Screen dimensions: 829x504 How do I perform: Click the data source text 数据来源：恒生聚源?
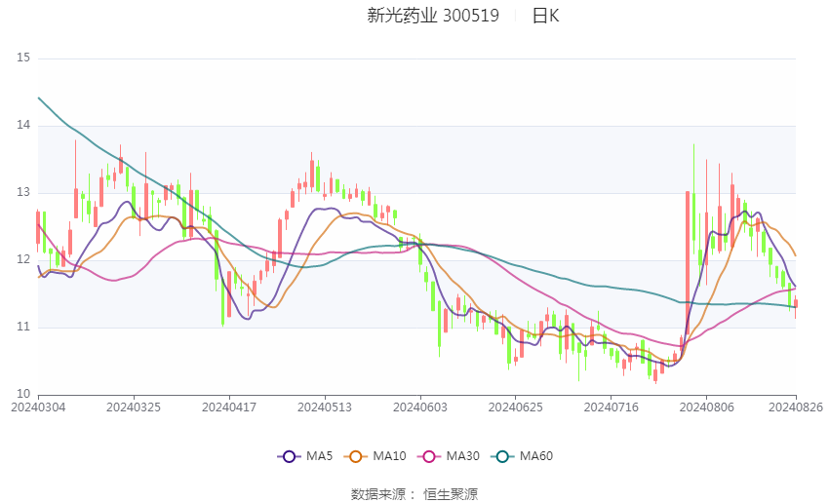pos(414,494)
